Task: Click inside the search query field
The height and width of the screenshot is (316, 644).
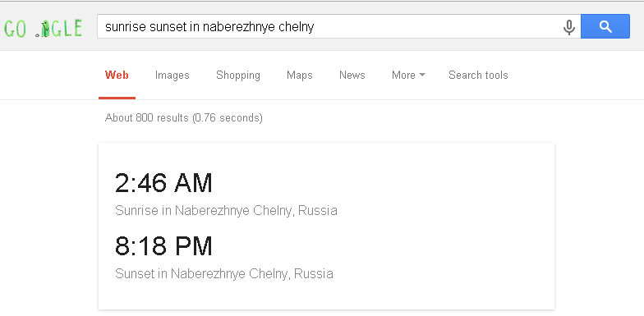Action: 329,26
